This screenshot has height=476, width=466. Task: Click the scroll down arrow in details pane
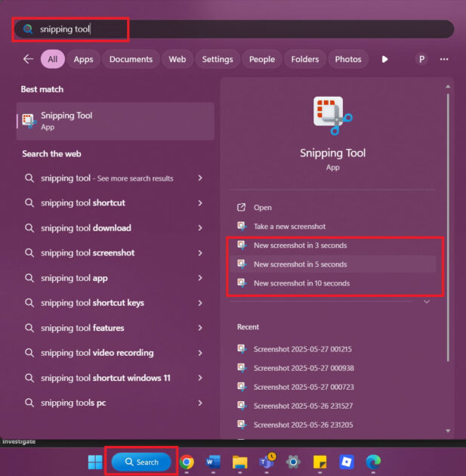click(448, 431)
